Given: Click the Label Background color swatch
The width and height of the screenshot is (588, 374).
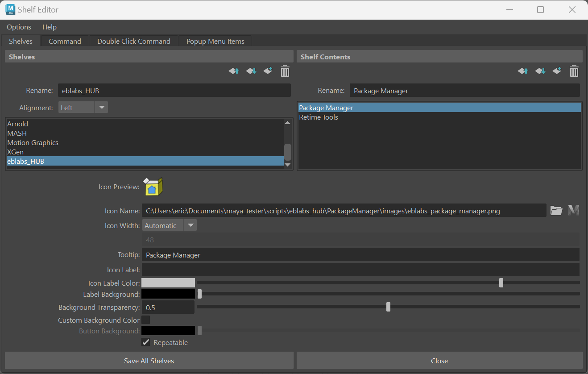Looking at the screenshot, I should click(x=168, y=294).
